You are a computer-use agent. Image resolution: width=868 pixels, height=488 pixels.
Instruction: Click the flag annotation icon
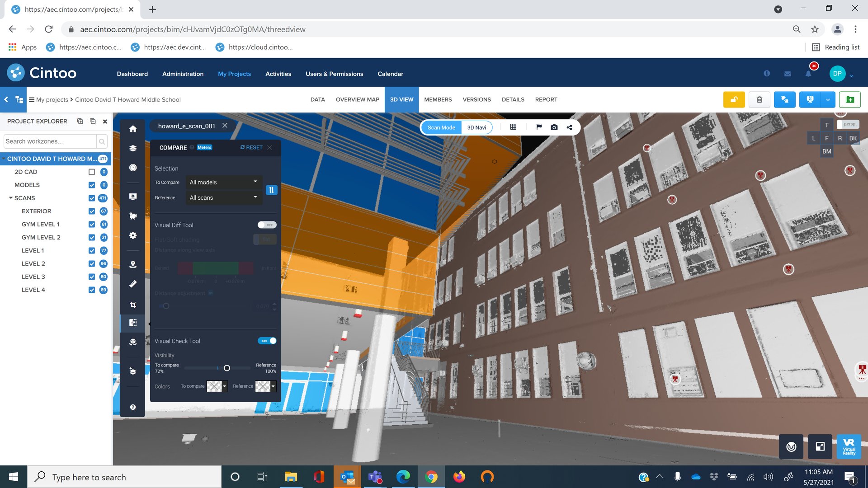(x=538, y=127)
